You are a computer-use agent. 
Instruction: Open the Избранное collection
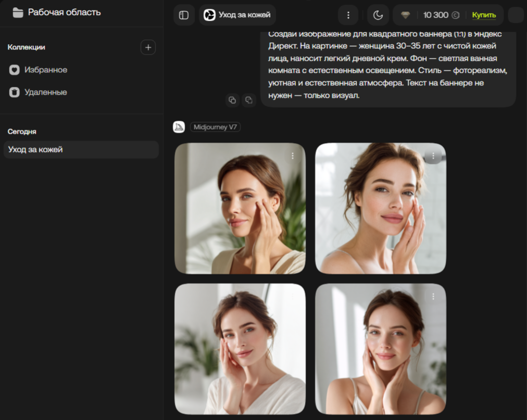coord(46,70)
